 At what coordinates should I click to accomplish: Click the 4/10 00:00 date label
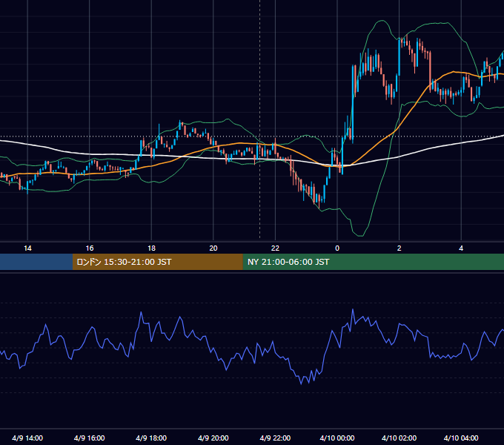[x=337, y=438]
